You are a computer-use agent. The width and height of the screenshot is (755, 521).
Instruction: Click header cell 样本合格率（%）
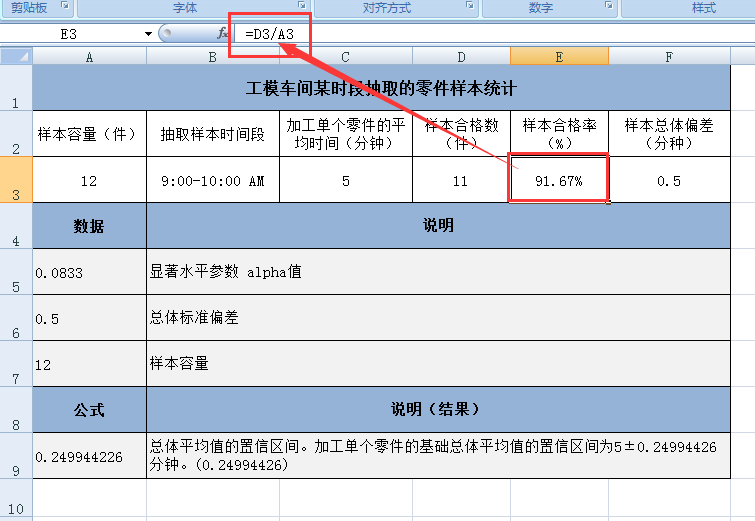coord(560,133)
